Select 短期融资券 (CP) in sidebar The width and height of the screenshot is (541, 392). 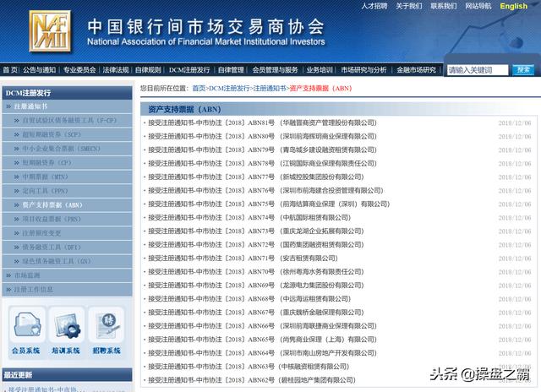pyautogui.click(x=67, y=163)
